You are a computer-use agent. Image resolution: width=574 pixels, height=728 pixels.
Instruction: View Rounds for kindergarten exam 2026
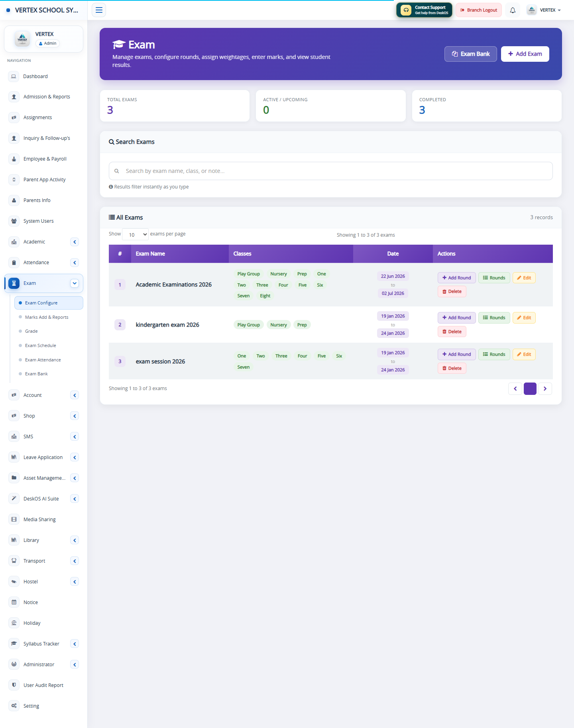tap(494, 318)
